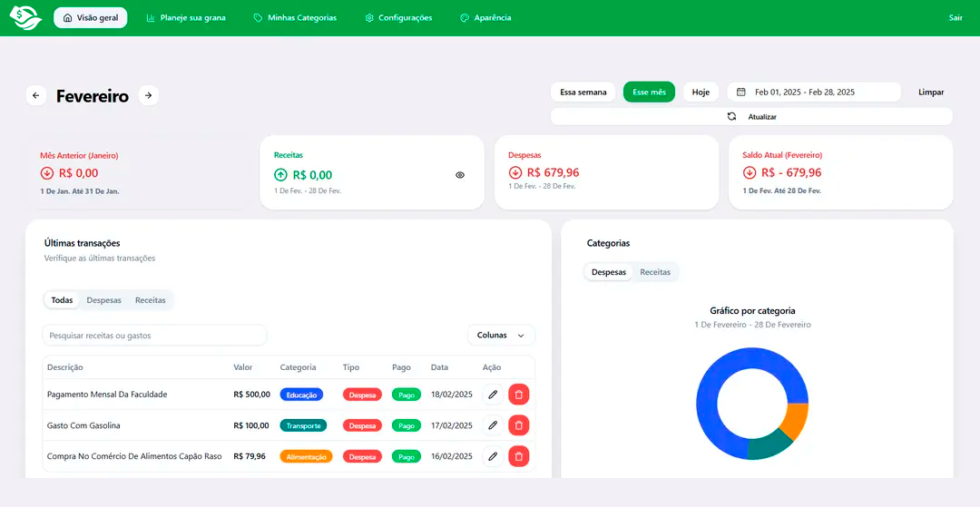Viewport: 980px width, 507px height.
Task: Click the date 17/02/2025
Action: pyautogui.click(x=452, y=426)
